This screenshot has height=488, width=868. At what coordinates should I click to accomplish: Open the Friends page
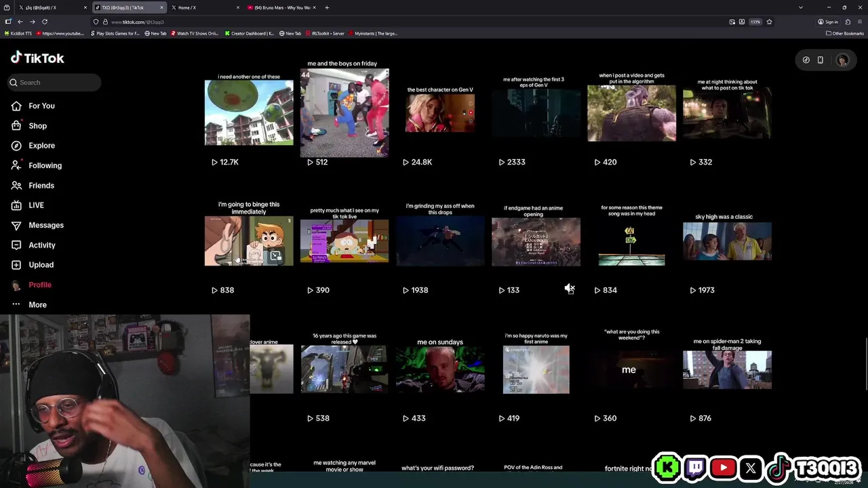(41, 185)
